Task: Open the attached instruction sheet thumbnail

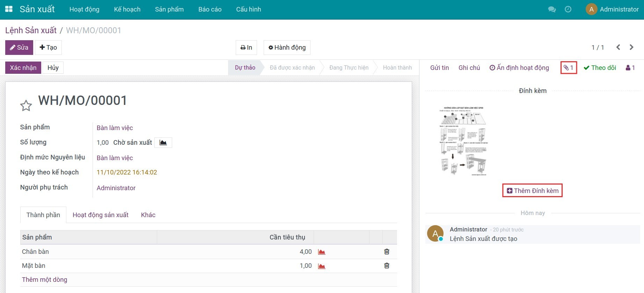Action: [x=463, y=141]
